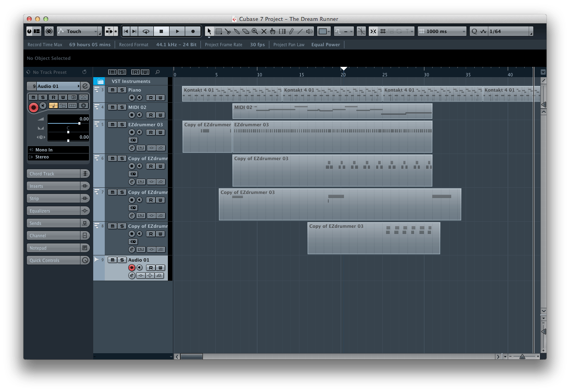The image size is (570, 392).
Task: Click the Apply Quantize Q icon
Action: click(474, 31)
